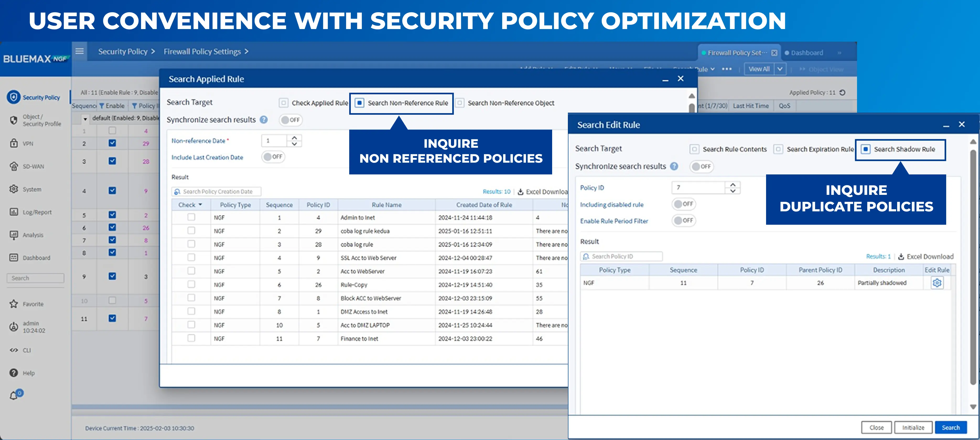Screen dimensions: 980x440
Task: Click the Search Policy ID field
Action: [621, 256]
